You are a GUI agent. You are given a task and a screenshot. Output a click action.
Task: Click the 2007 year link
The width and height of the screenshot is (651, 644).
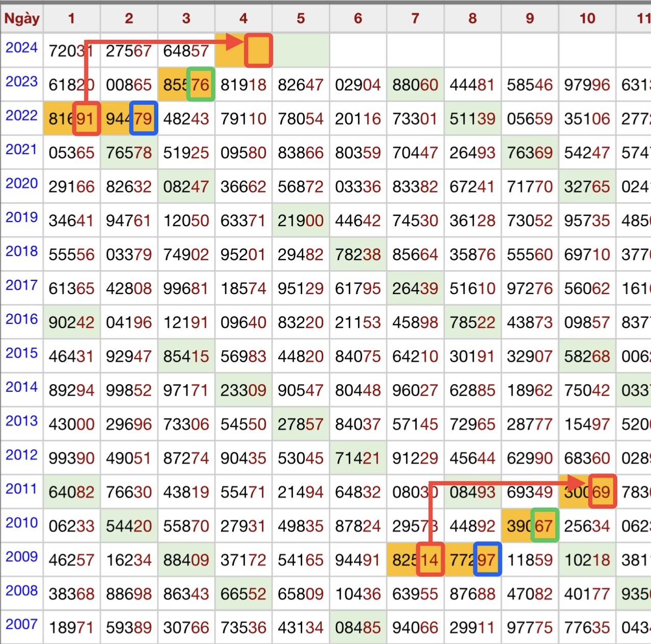coord(21,624)
